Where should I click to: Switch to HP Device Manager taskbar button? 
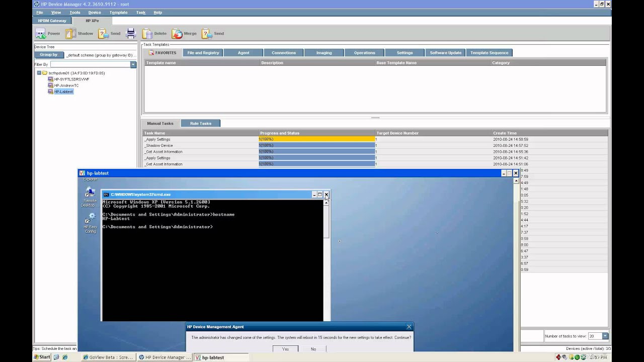(x=164, y=357)
